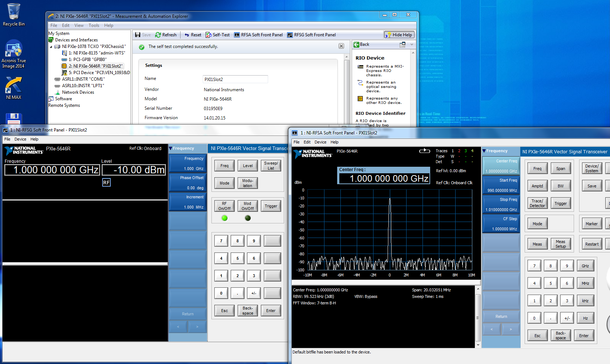Click the Trigger button in RFSG panel
The height and width of the screenshot is (364, 610).
point(271,206)
